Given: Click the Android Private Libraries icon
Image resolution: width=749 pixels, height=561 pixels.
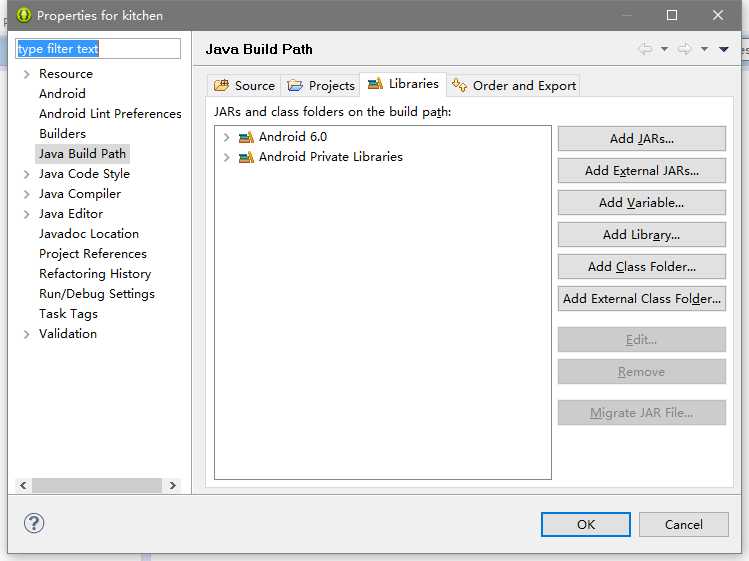Looking at the screenshot, I should tap(246, 157).
